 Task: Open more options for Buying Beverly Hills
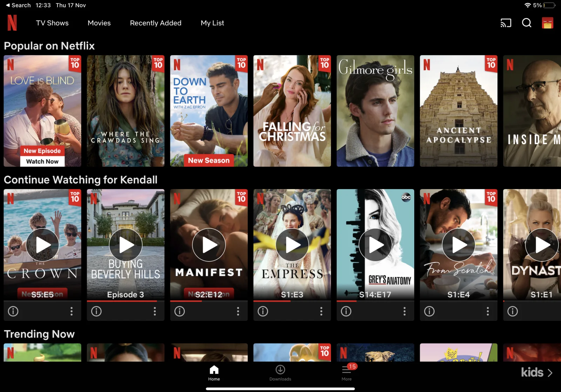[x=155, y=311]
